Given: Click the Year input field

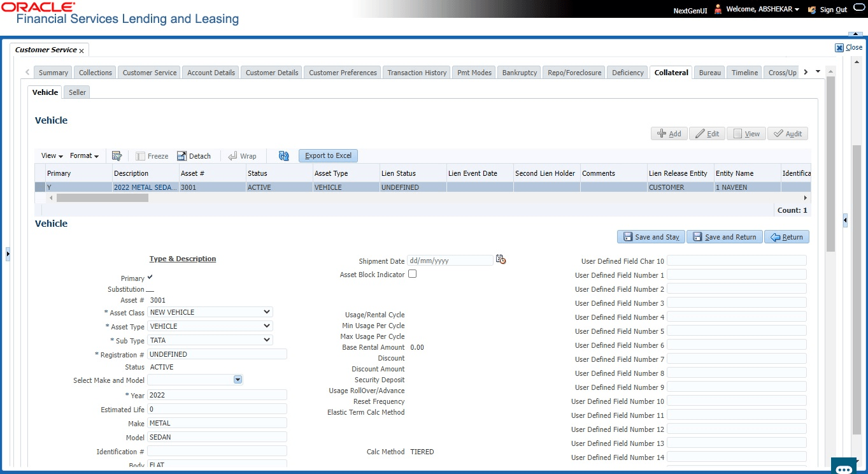Looking at the screenshot, I should [x=217, y=395].
